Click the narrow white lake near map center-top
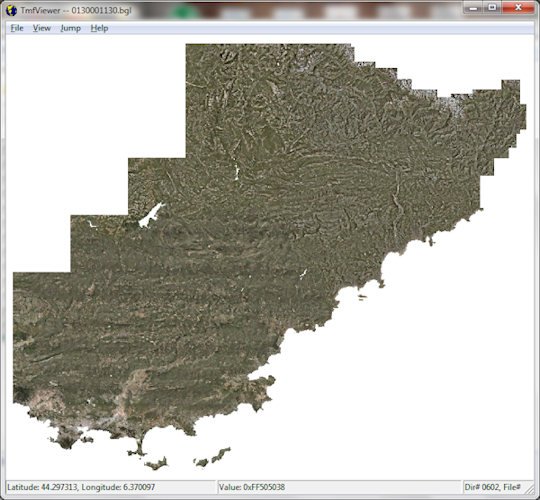Viewport: 540px width, 500px height. tap(237, 171)
